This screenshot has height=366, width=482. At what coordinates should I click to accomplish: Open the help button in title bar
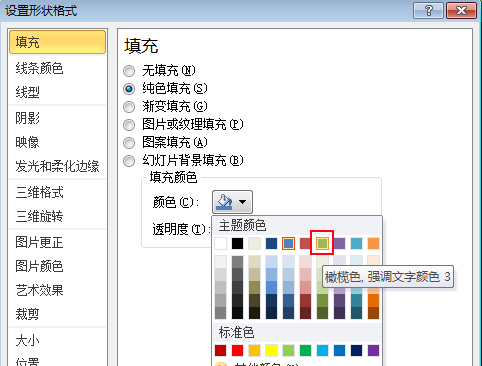[x=428, y=11]
